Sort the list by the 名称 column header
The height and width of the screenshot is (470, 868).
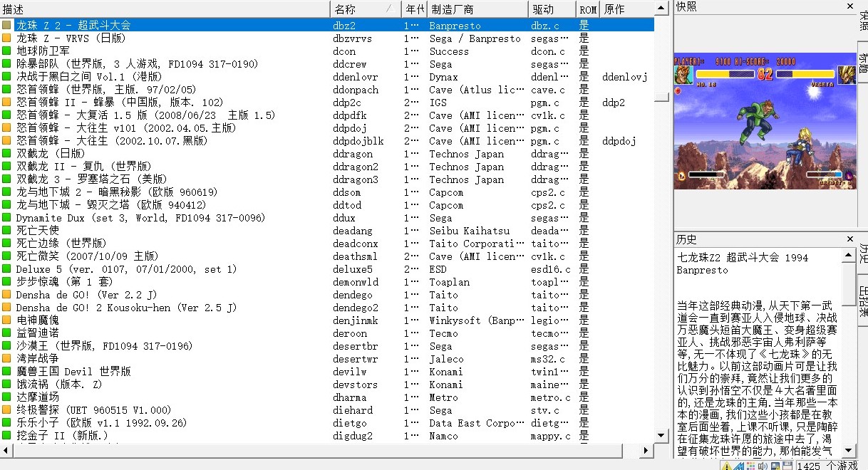tap(366, 9)
